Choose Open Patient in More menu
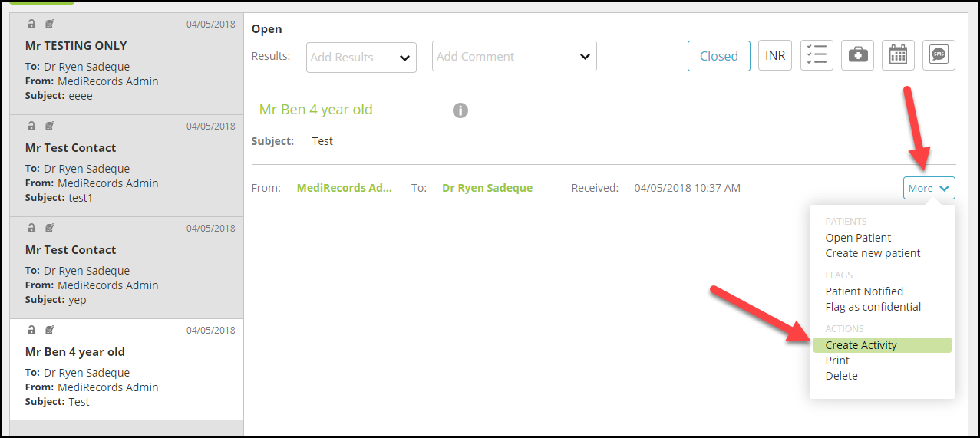This screenshot has height=438, width=980. [x=858, y=238]
